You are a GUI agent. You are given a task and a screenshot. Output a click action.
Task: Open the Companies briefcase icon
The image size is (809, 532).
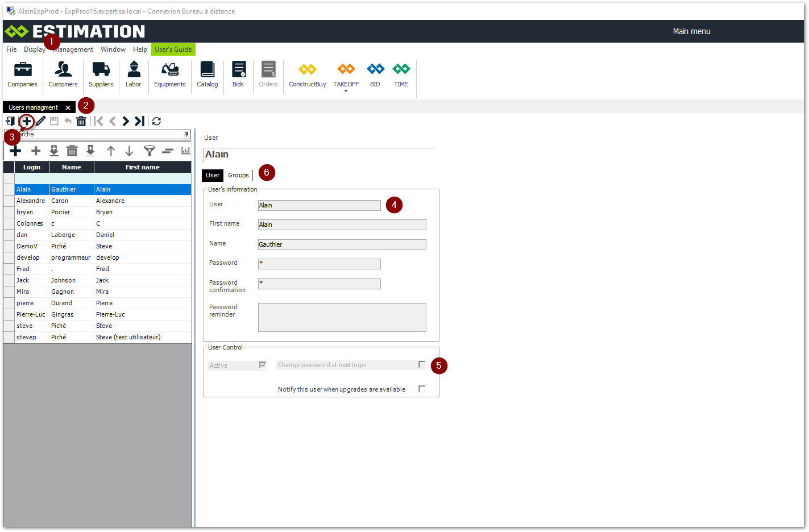point(23,70)
